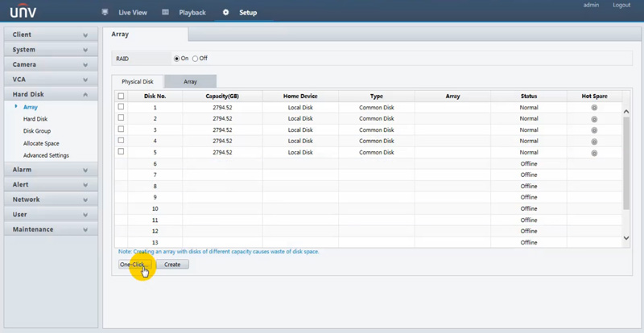Image resolution: width=644 pixels, height=333 pixels.
Task: Open Array under Hard Disk menu
Action: tap(31, 107)
